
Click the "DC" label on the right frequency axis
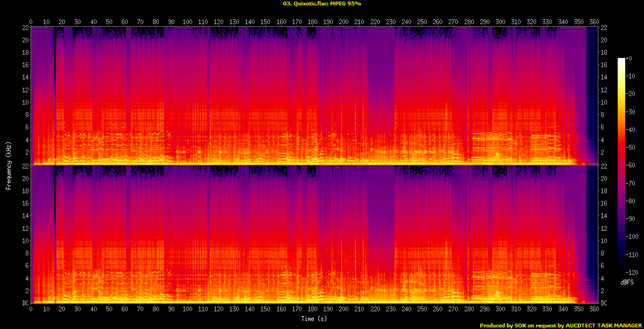pyautogui.click(x=604, y=303)
